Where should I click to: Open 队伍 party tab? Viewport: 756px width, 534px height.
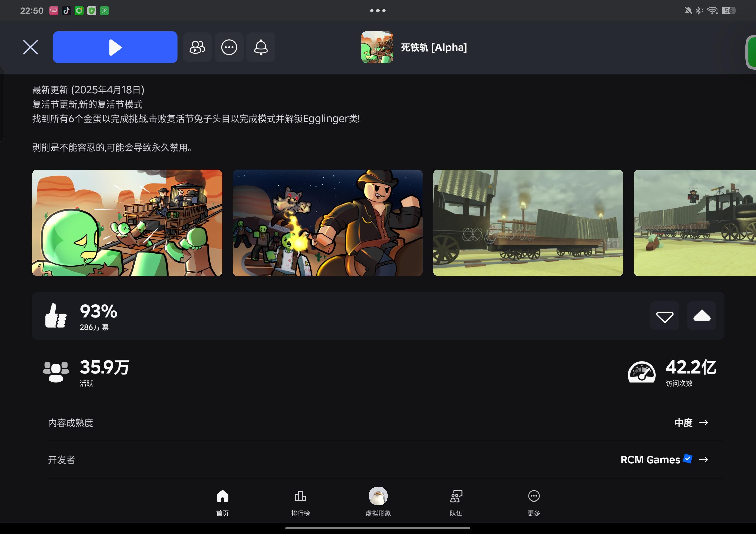[456, 503]
